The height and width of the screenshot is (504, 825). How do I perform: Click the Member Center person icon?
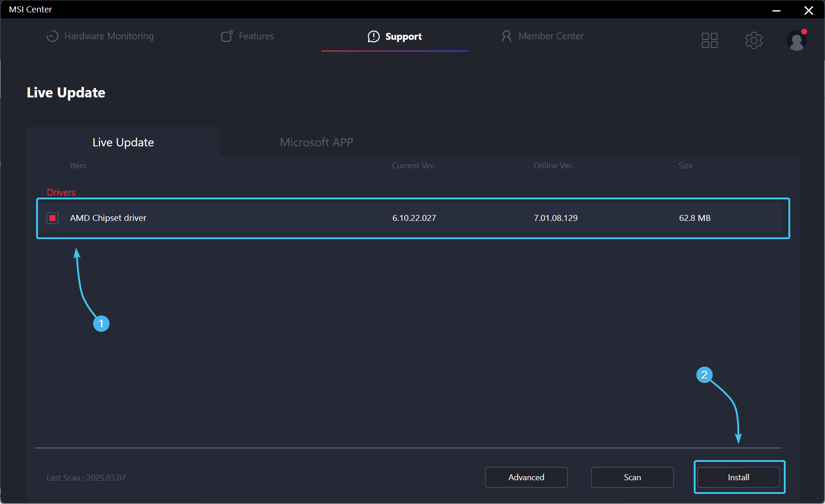(506, 36)
